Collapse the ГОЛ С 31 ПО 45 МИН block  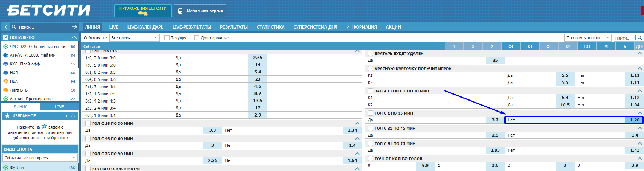pyautogui.click(x=640, y=128)
